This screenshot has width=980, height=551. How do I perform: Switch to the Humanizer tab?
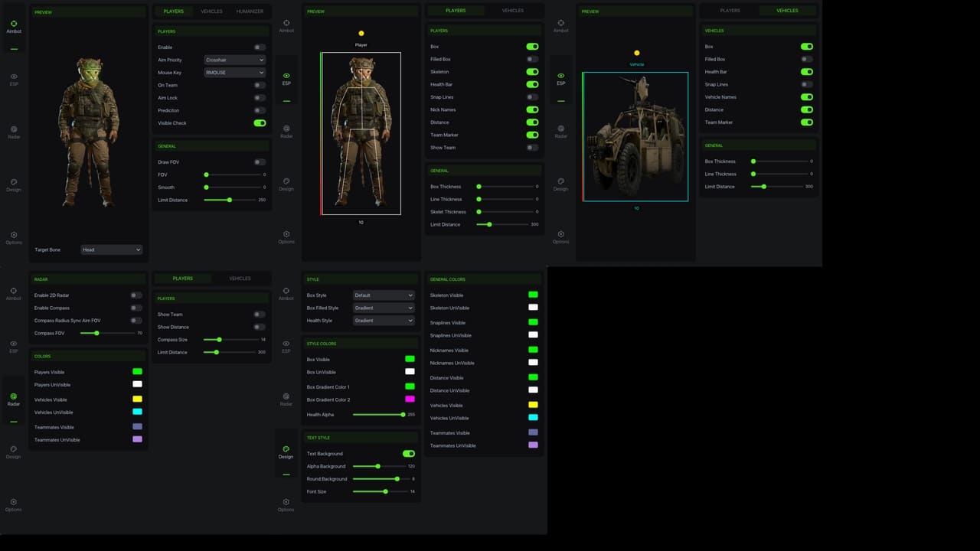tap(250, 11)
